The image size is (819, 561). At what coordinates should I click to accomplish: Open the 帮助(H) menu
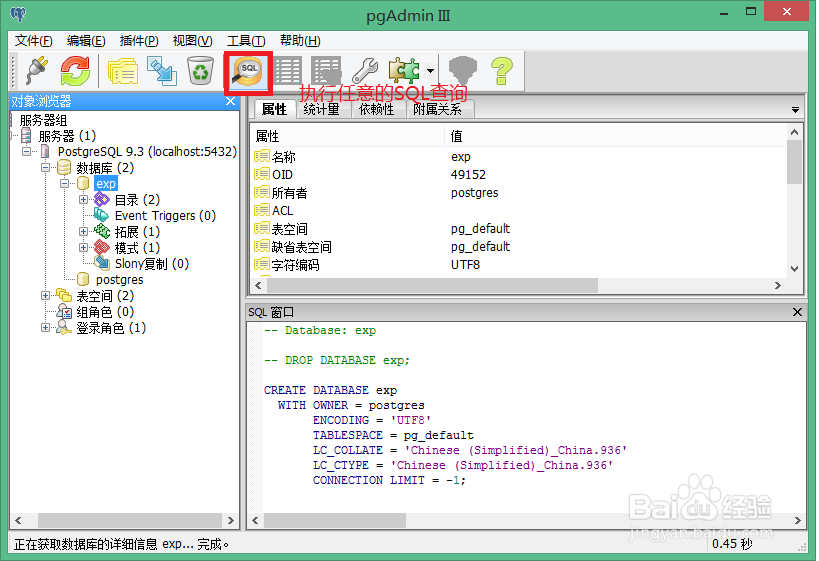(300, 41)
